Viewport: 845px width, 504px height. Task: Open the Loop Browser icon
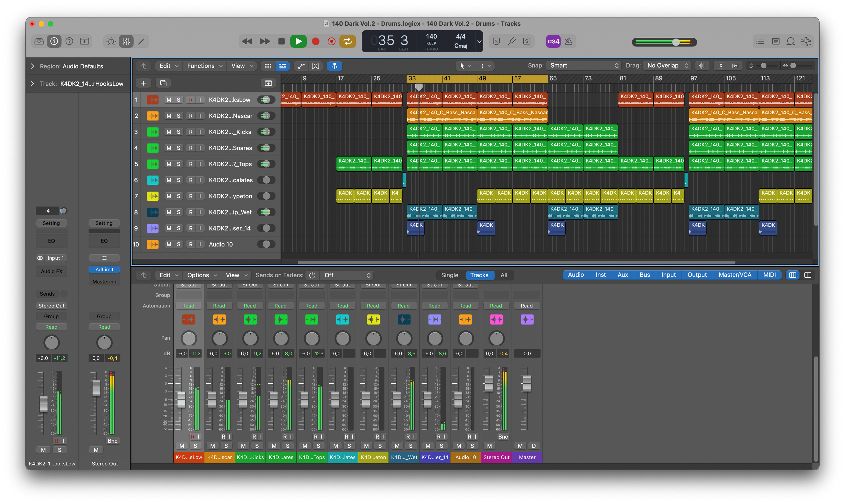791,41
